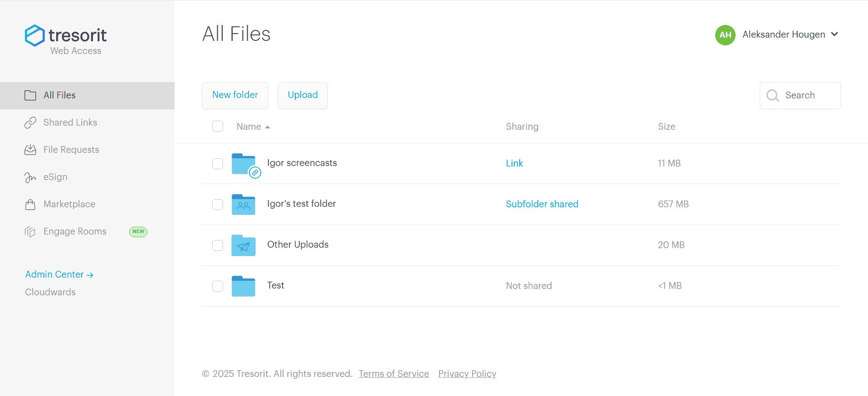Click the Marketplace bag icon
The width and height of the screenshot is (868, 396).
click(30, 205)
